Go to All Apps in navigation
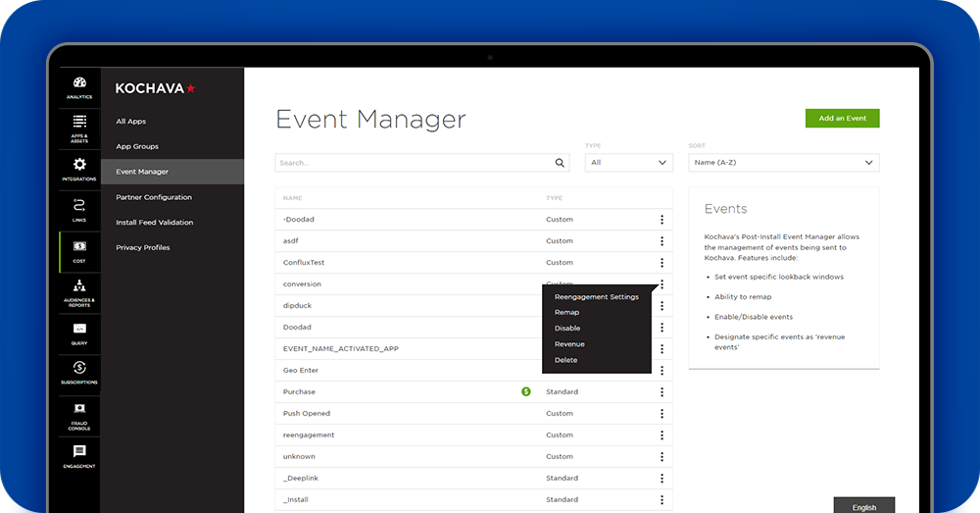 [130, 122]
